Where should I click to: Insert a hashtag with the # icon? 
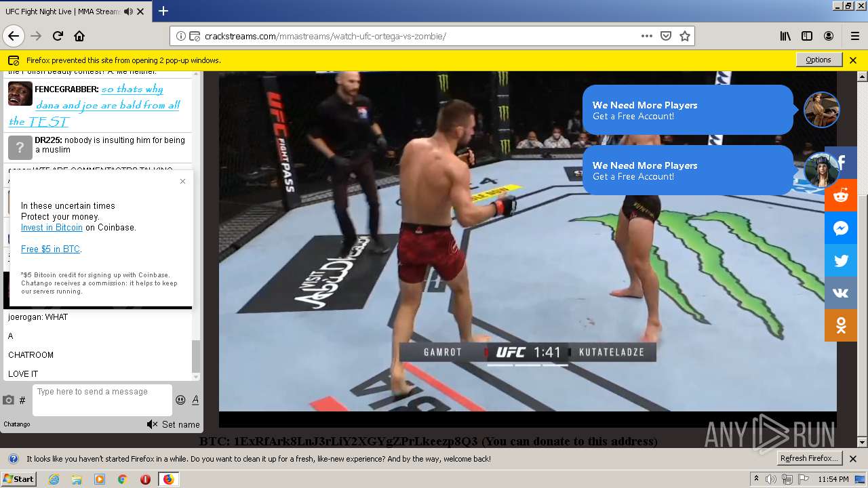22,401
